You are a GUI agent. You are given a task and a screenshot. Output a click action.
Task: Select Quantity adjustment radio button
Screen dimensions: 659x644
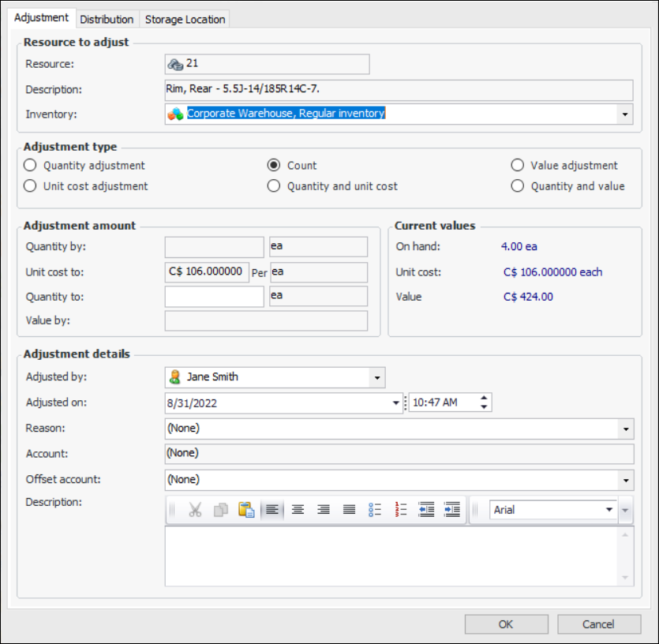[31, 166]
